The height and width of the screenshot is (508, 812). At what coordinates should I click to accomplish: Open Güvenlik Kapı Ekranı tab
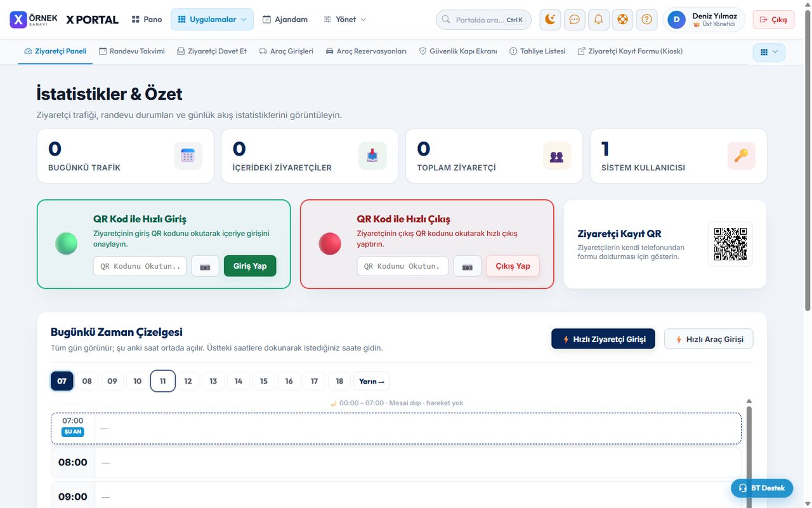pos(458,51)
